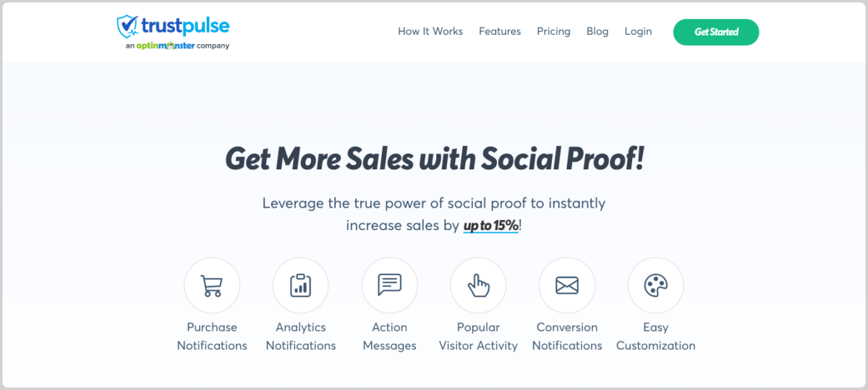Open the palette Easy Customization icon
Viewport: 868px width, 390px height.
pyautogui.click(x=655, y=285)
